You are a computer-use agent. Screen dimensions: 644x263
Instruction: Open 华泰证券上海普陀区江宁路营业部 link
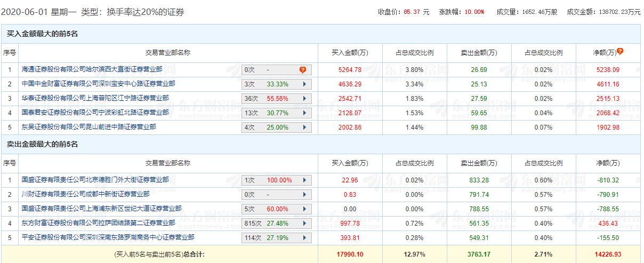pyautogui.click(x=95, y=98)
